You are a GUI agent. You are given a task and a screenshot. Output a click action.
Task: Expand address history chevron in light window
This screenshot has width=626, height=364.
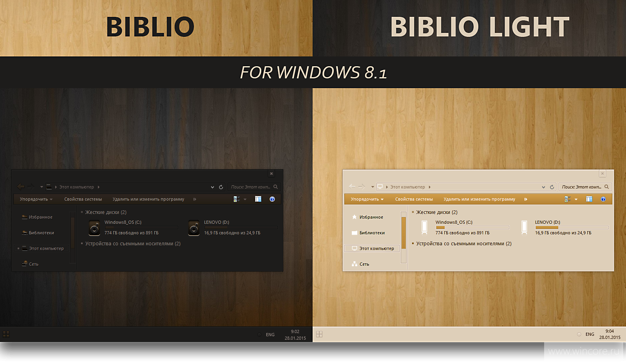click(x=543, y=187)
